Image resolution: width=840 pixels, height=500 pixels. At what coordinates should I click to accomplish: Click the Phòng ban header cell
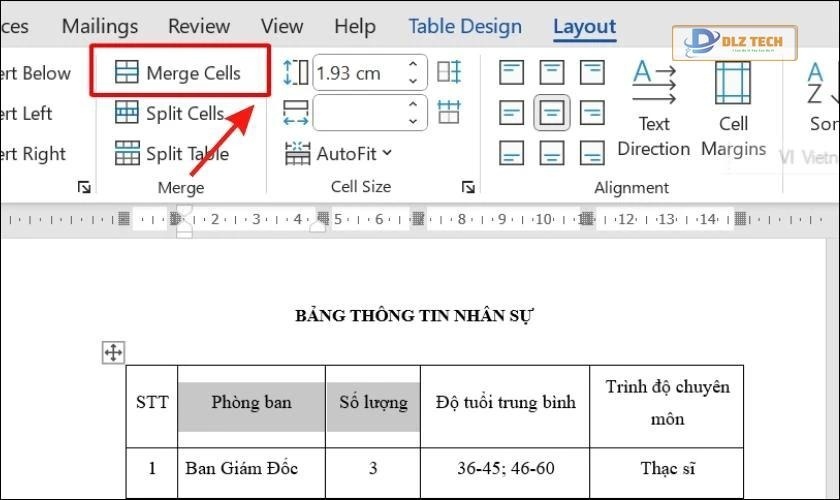[251, 406]
